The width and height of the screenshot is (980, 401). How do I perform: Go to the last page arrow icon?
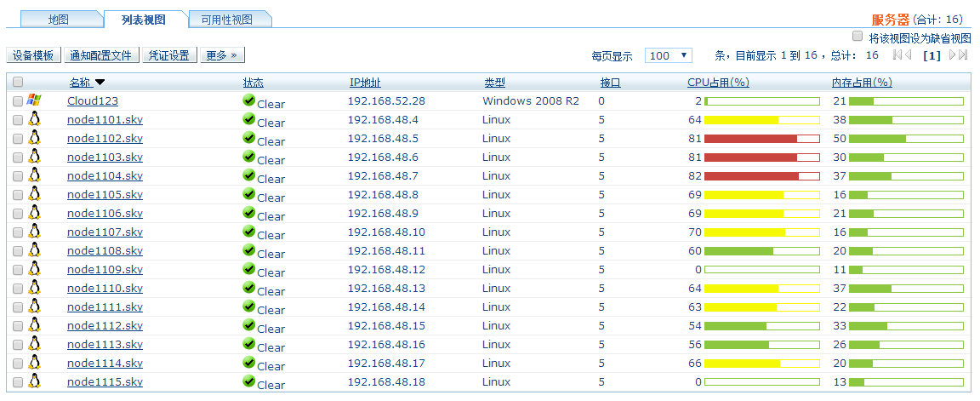pos(959,55)
